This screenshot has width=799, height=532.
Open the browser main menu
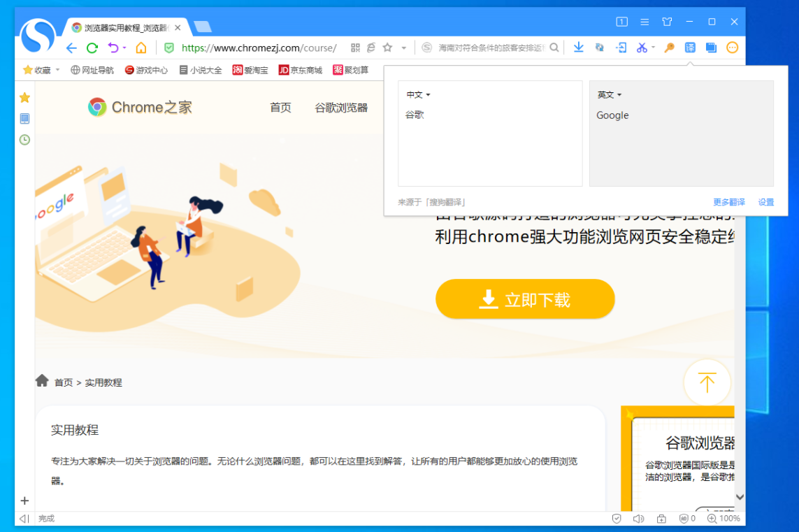click(x=645, y=22)
